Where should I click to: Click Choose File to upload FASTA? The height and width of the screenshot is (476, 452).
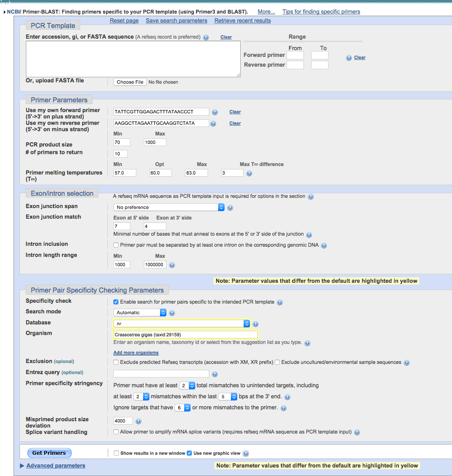tap(130, 82)
